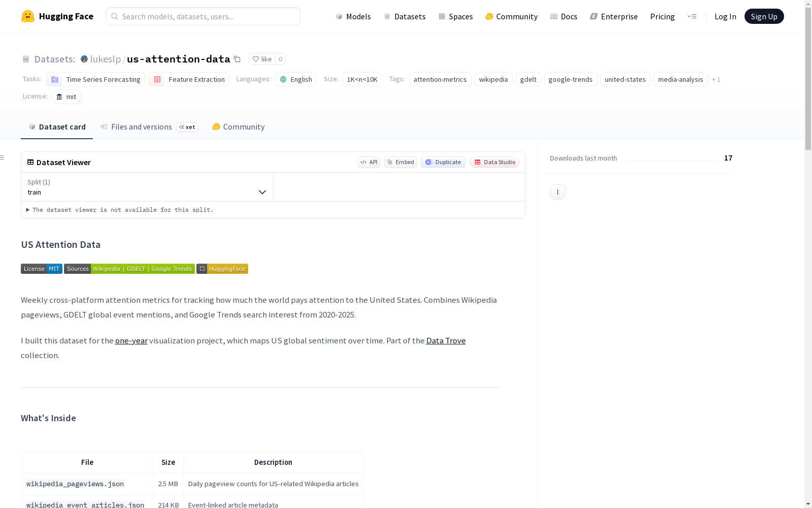Open the Pricing page
The height and width of the screenshot is (508, 812).
[x=662, y=16]
